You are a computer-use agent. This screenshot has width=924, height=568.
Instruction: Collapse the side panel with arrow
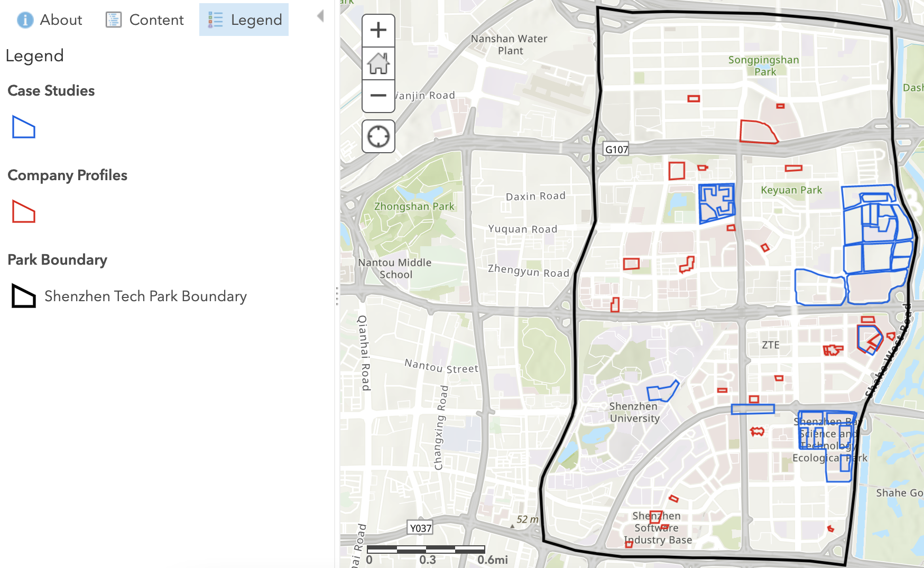pyautogui.click(x=320, y=16)
